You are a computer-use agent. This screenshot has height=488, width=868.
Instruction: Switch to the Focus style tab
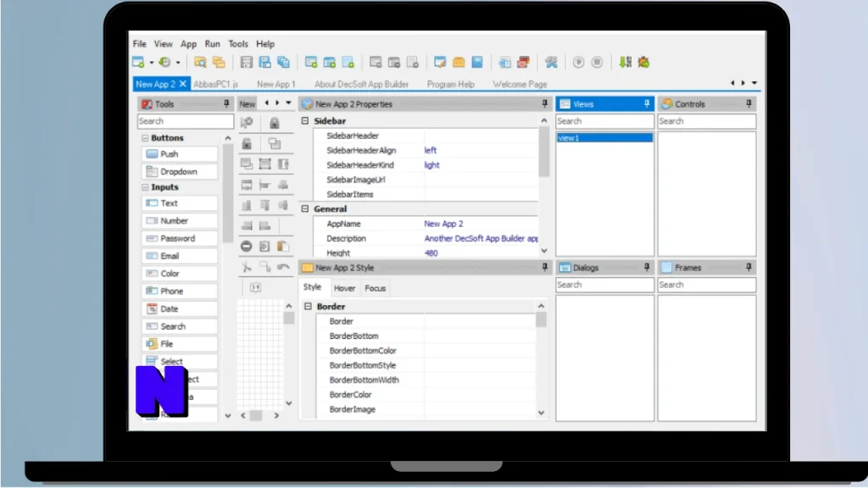(x=375, y=288)
